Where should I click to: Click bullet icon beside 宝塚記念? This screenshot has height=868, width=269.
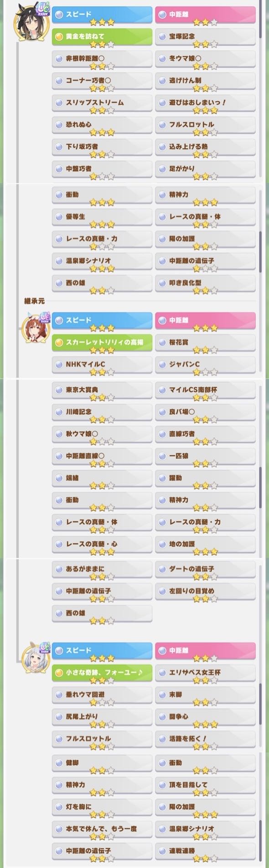tap(162, 36)
